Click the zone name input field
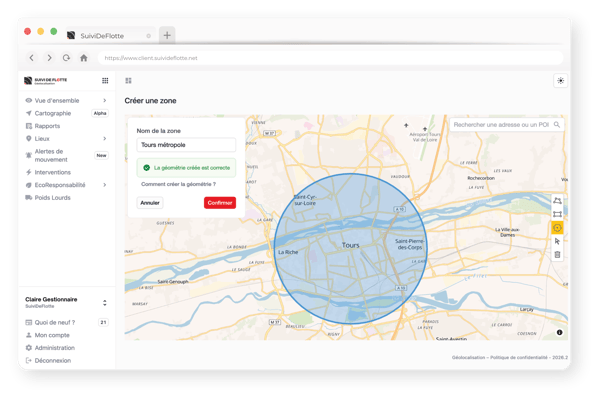The image size is (600, 399). 186,145
